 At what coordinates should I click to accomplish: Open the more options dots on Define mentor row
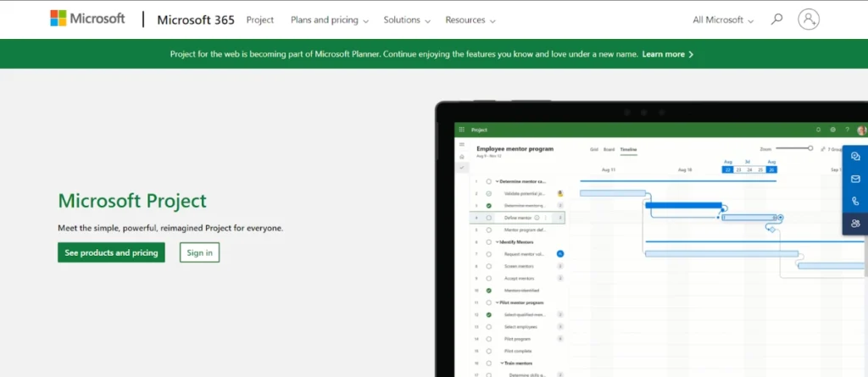point(545,218)
